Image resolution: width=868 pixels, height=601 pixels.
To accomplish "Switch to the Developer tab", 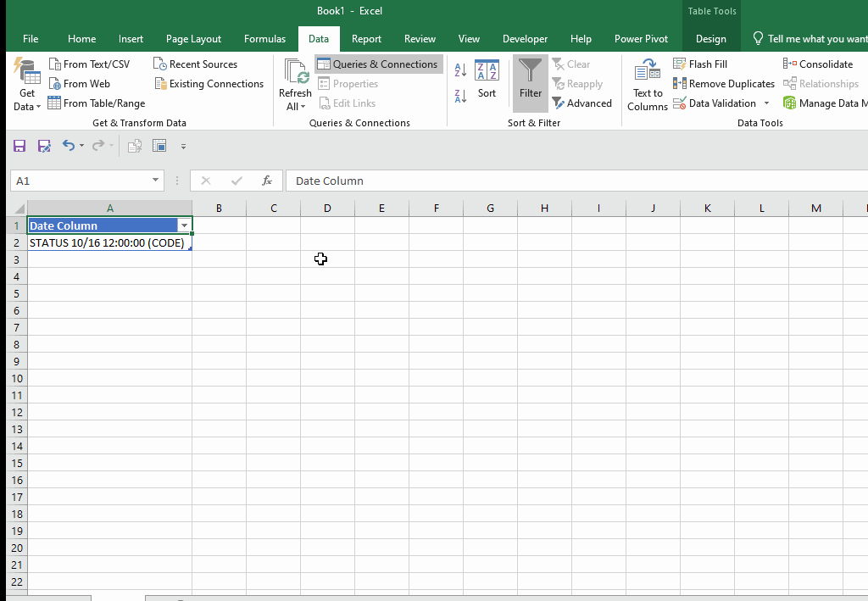I will (525, 39).
